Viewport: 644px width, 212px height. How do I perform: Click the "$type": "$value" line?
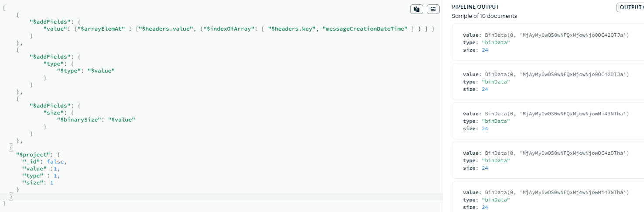pyautogui.click(x=86, y=70)
